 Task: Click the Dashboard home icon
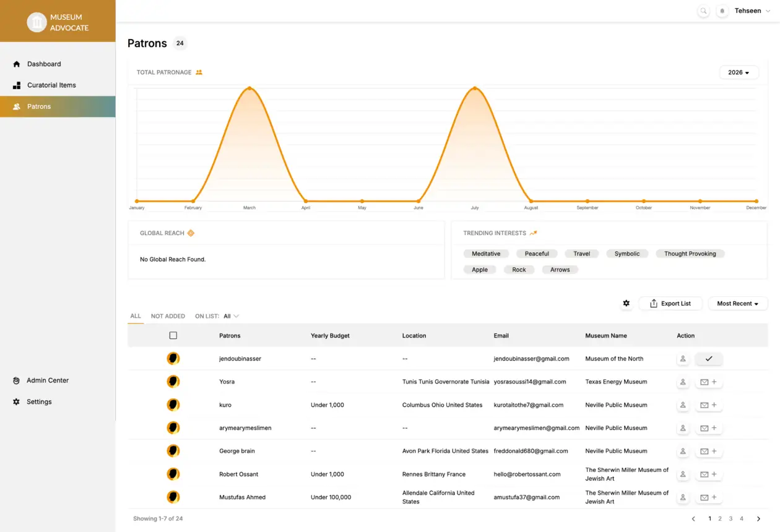[17, 64]
